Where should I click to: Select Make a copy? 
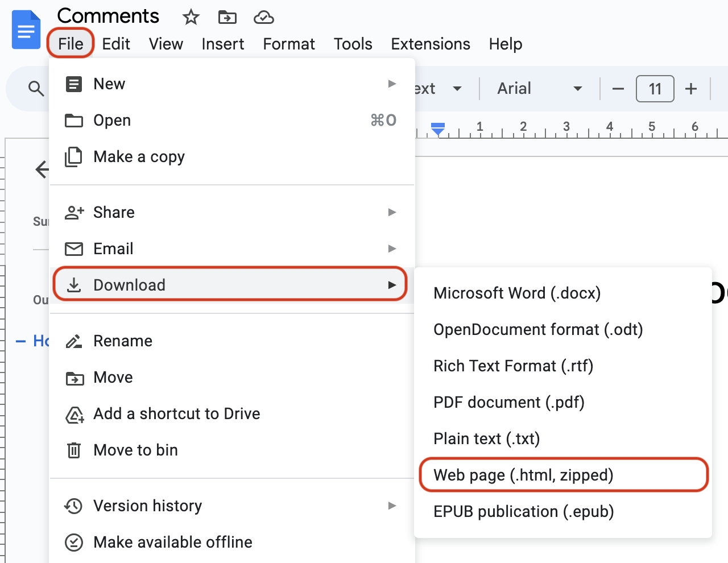(232, 157)
